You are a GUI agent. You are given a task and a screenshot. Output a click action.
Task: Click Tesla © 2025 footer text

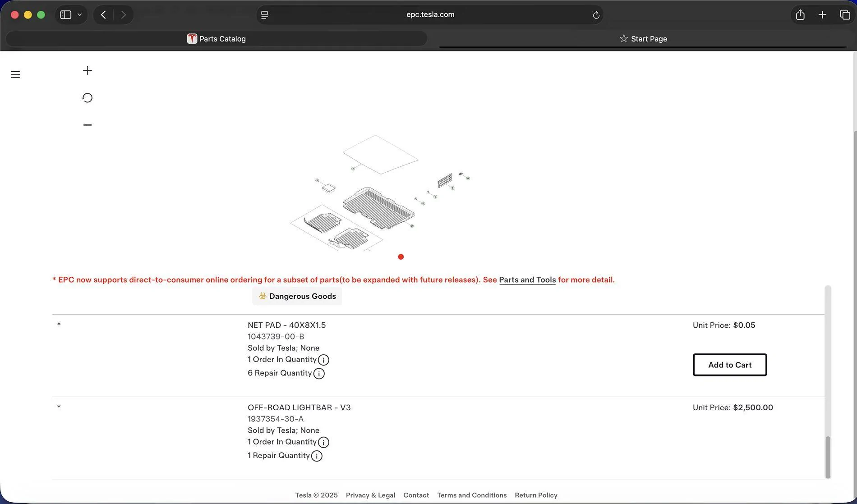pyautogui.click(x=316, y=495)
